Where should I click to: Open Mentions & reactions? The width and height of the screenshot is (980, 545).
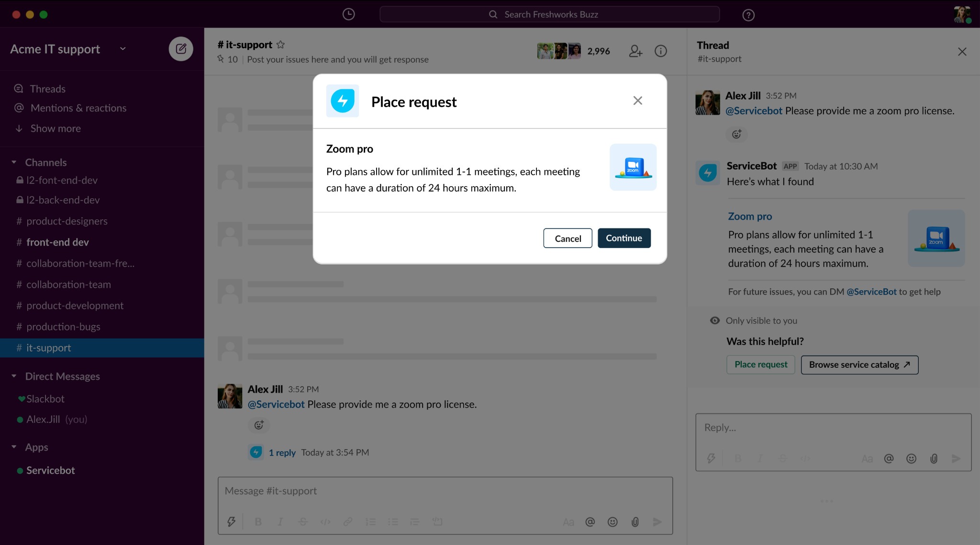tap(78, 108)
